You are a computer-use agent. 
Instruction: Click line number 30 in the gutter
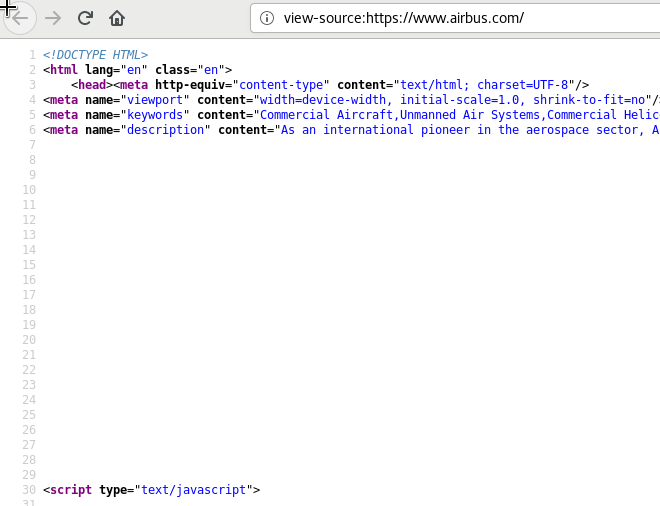click(x=29, y=490)
